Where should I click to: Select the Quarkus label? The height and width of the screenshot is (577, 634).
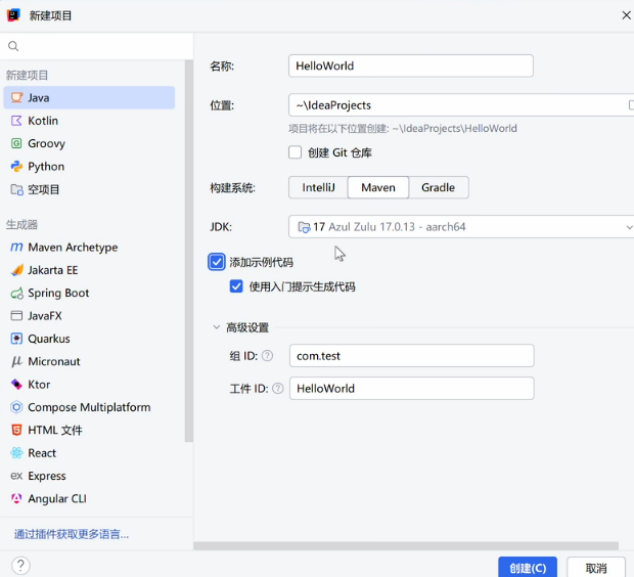49,338
